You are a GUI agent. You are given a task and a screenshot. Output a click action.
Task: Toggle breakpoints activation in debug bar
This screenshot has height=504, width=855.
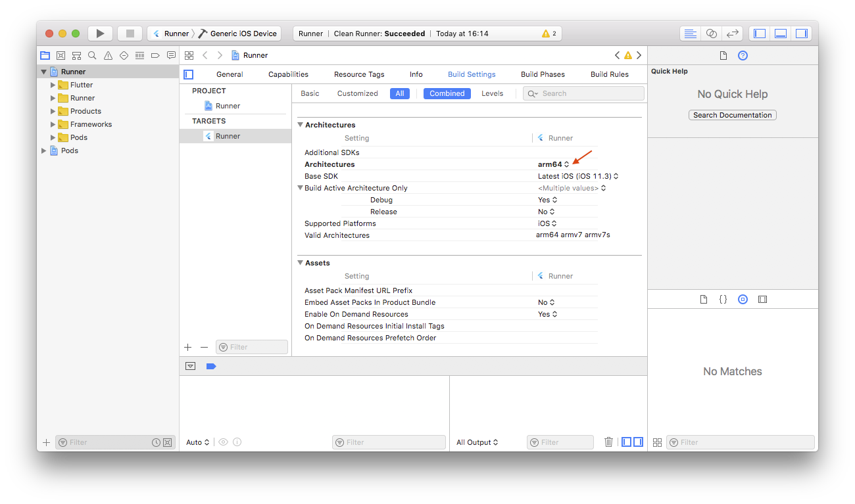pyautogui.click(x=211, y=366)
